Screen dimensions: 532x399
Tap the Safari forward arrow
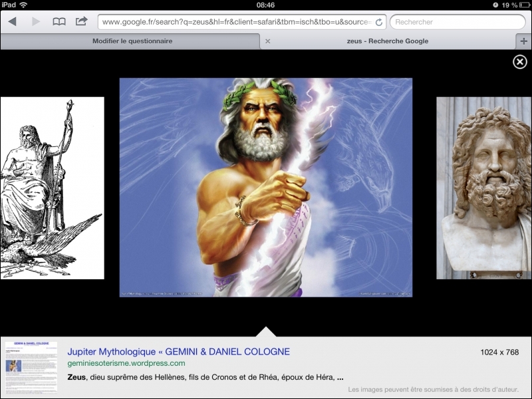click(35, 22)
